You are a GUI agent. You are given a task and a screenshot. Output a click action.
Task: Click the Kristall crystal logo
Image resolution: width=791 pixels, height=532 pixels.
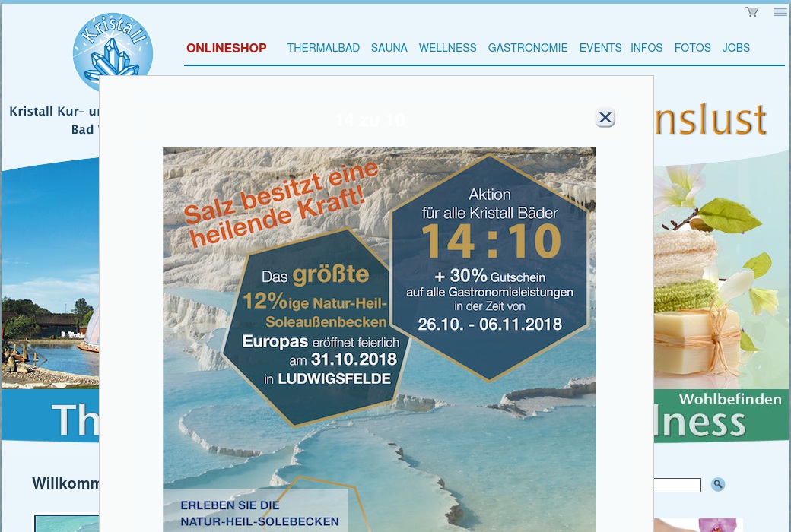[113, 50]
